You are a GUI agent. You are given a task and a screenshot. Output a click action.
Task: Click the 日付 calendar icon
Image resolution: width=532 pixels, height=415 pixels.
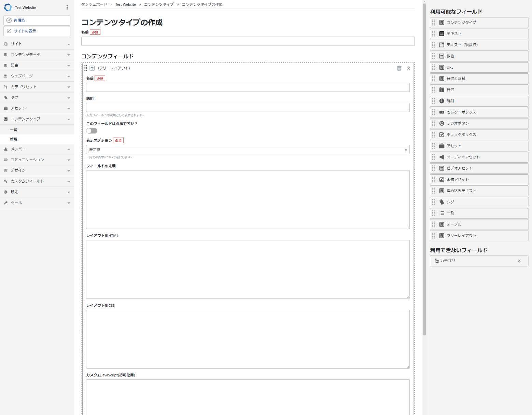tap(442, 89)
